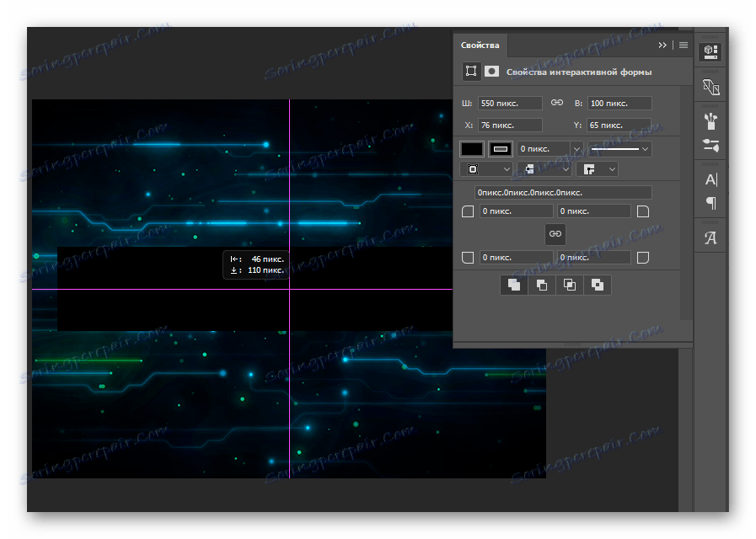
Task: Click the Свойства интерактивной формы heading
Action: pyautogui.click(x=578, y=72)
